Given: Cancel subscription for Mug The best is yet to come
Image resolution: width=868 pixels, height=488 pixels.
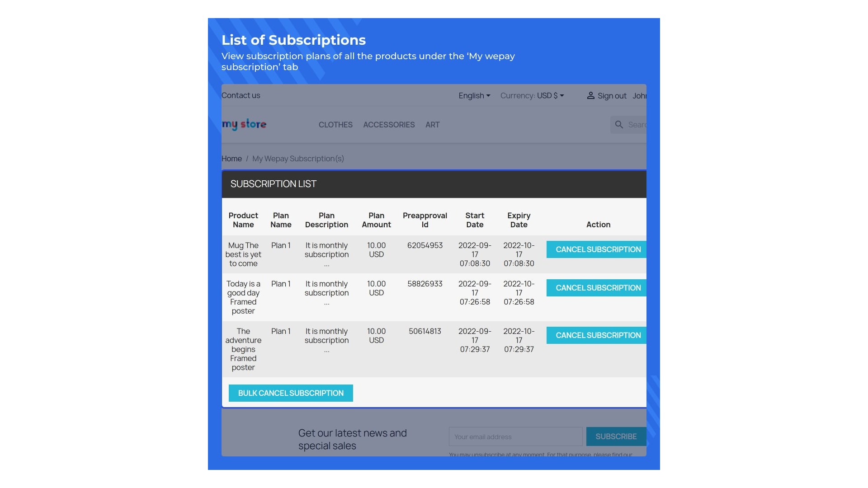Looking at the screenshot, I should (x=598, y=249).
